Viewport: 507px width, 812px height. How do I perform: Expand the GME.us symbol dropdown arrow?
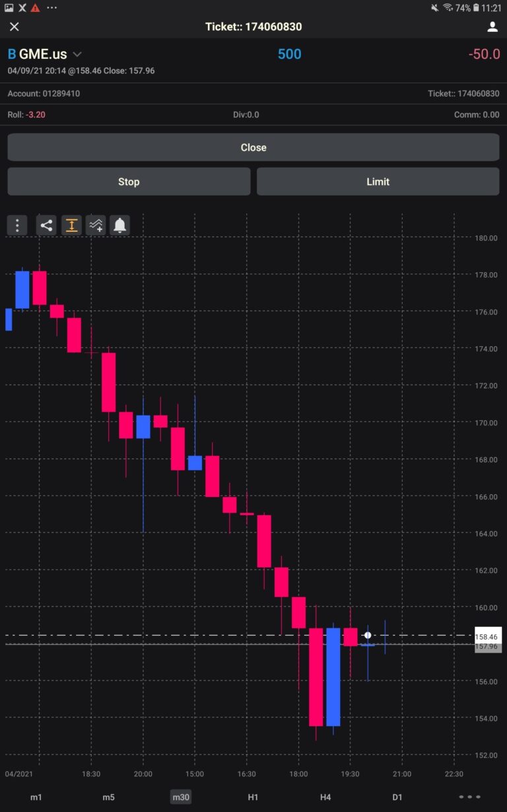click(x=77, y=54)
